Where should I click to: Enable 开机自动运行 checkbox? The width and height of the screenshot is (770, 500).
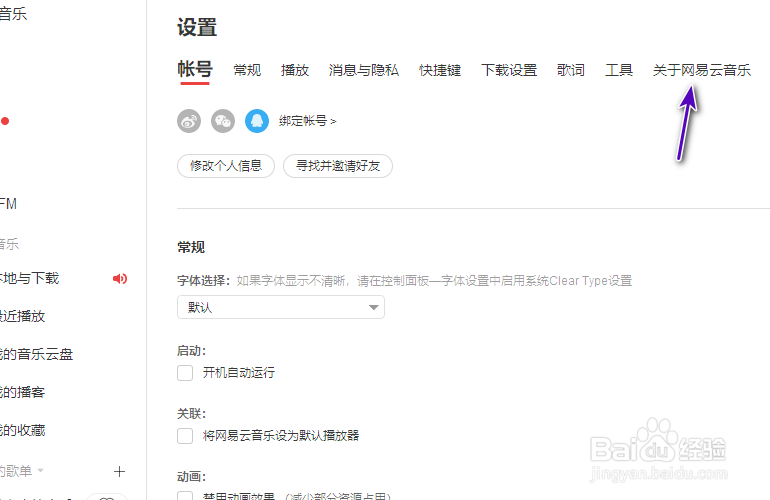(x=185, y=373)
